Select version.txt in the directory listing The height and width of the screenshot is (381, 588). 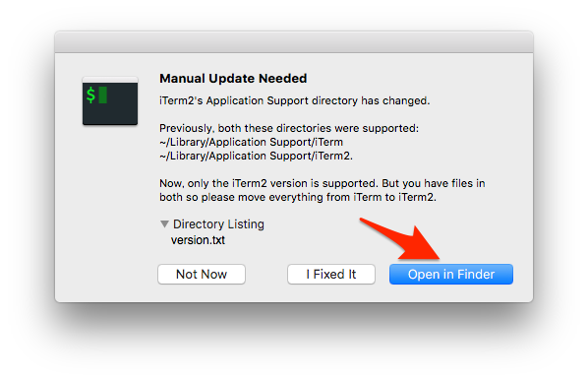[x=198, y=240]
